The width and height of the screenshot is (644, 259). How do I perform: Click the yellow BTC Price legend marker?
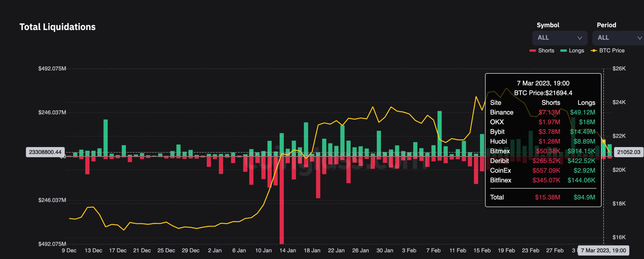click(594, 51)
